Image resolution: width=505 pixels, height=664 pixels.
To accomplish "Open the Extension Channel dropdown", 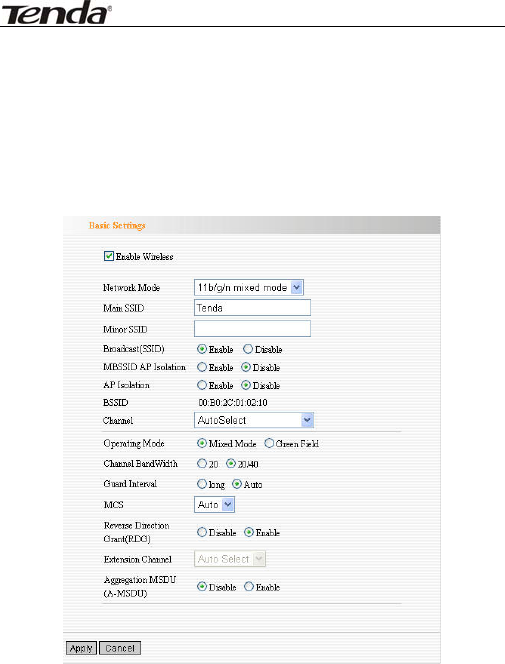I will (230, 559).
